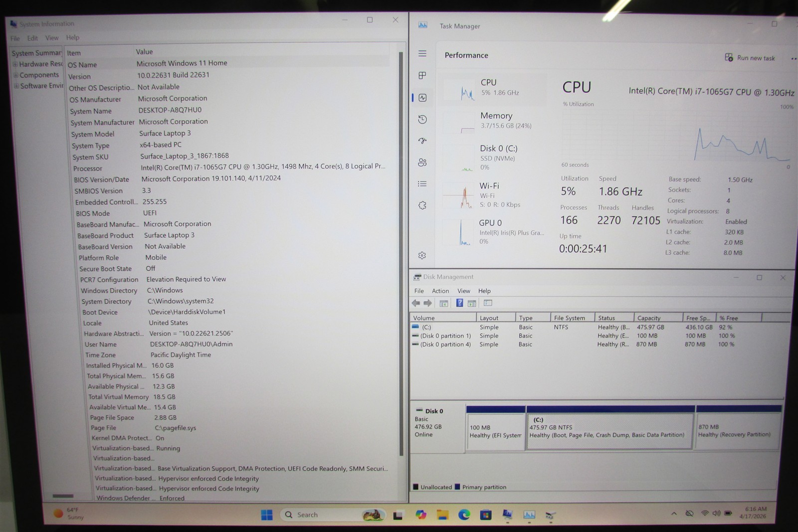Switch to System Information taskbar icon
798x532 pixels.
tap(507, 515)
